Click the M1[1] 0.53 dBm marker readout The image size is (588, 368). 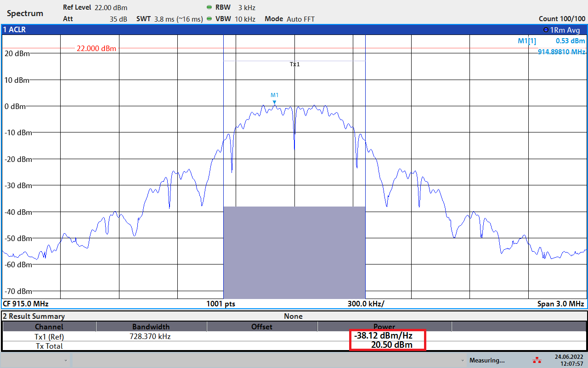551,41
